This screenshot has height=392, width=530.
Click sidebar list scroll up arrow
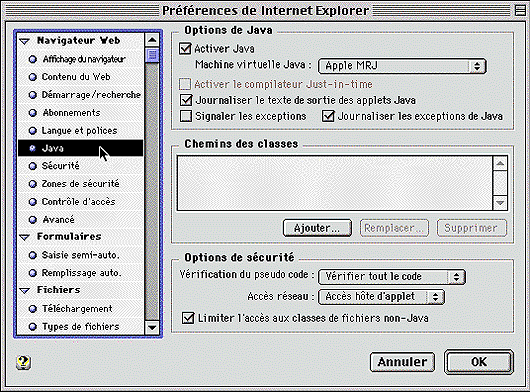tap(152, 40)
